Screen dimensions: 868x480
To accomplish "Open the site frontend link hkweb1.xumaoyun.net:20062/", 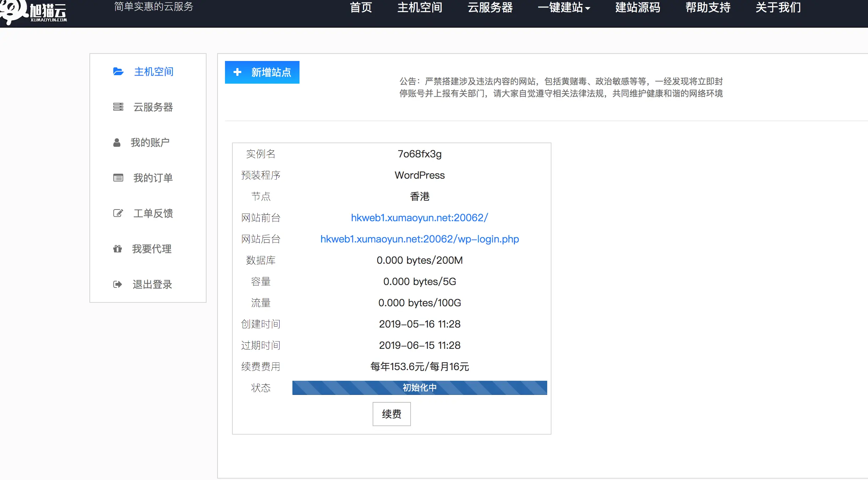I will (x=419, y=218).
